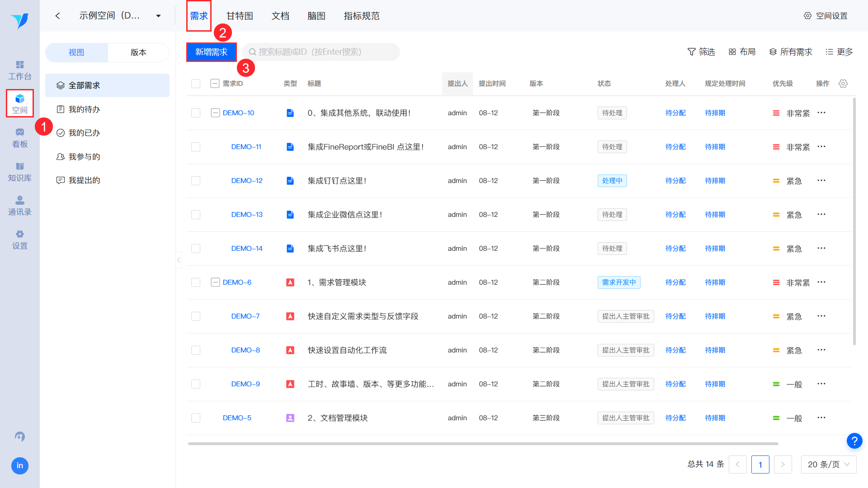Open the 知识库 sidebar icon
Screen dimensions: 868x488
coord(19,171)
